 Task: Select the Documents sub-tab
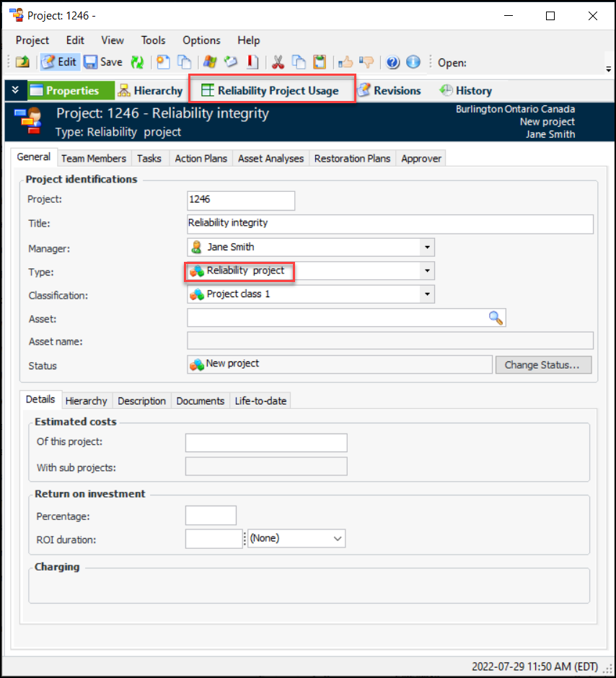point(200,401)
